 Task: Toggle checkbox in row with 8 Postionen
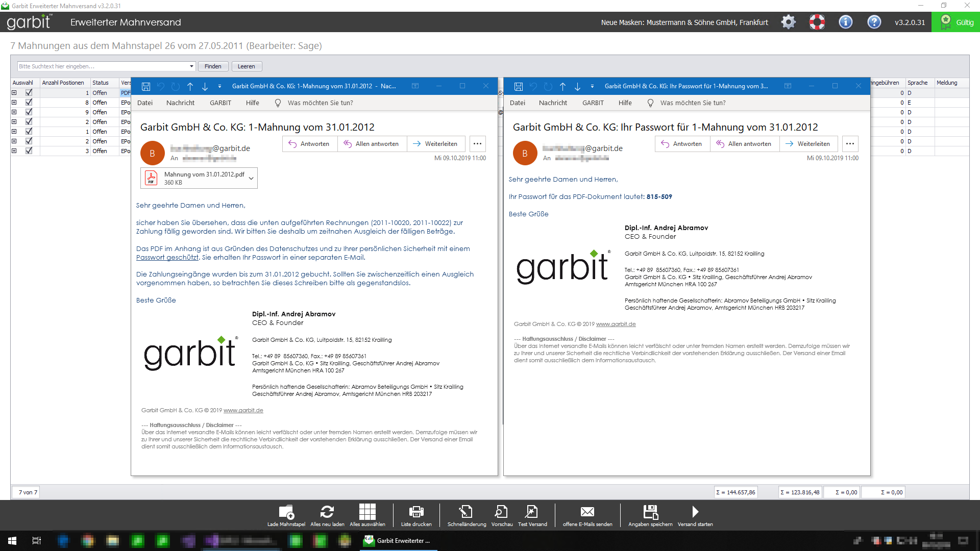pyautogui.click(x=29, y=103)
